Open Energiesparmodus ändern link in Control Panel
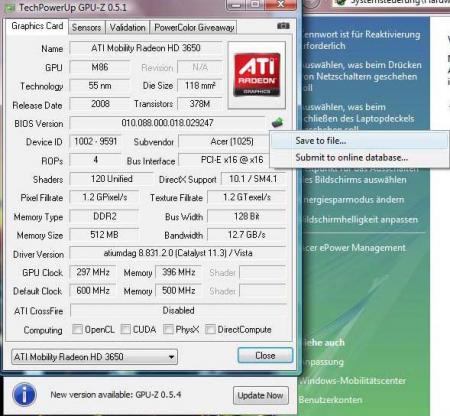 point(353,200)
